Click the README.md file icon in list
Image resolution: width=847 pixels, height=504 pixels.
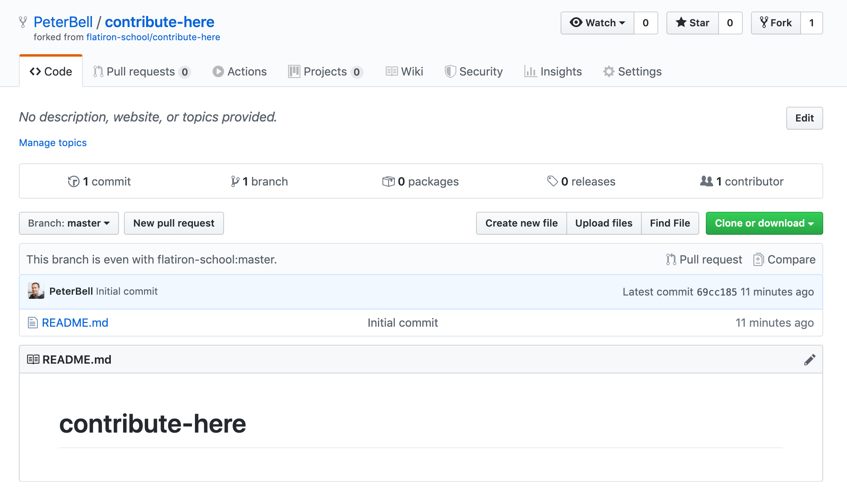tap(33, 323)
